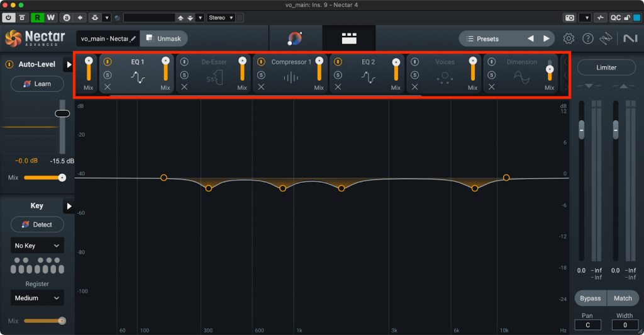
Task: Toggle the Auto-Level power button
Action: tap(10, 64)
